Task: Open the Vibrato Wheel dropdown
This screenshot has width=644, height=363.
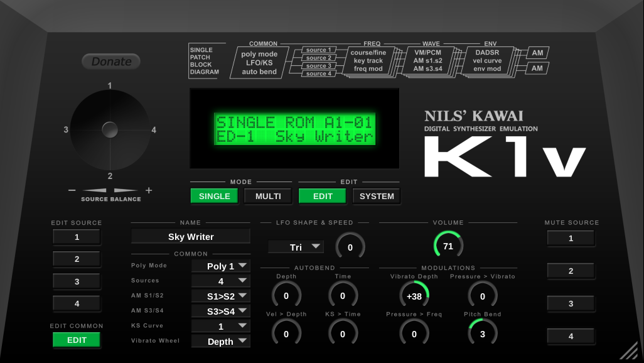Action: click(220, 341)
